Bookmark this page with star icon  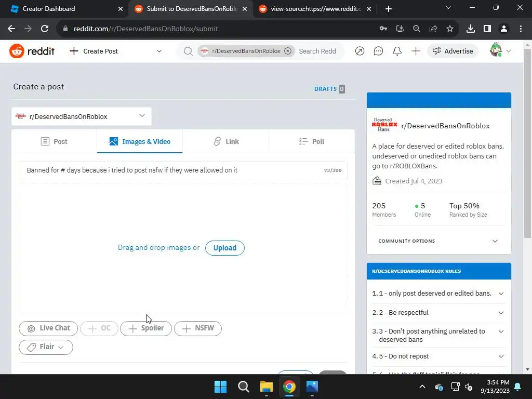click(450, 29)
